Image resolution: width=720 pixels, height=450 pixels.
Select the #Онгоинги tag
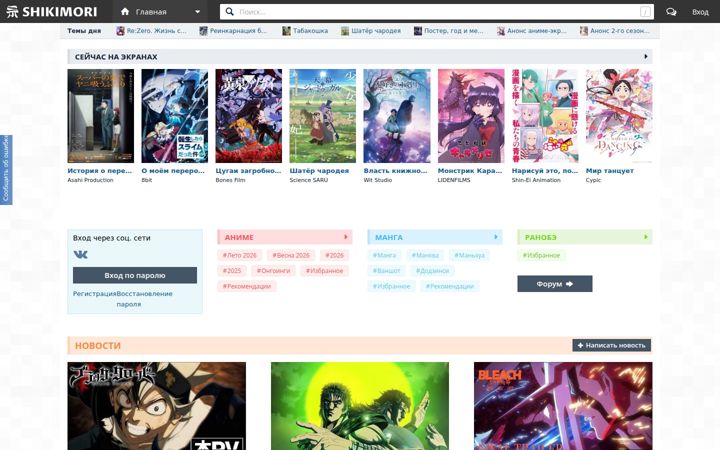point(273,271)
